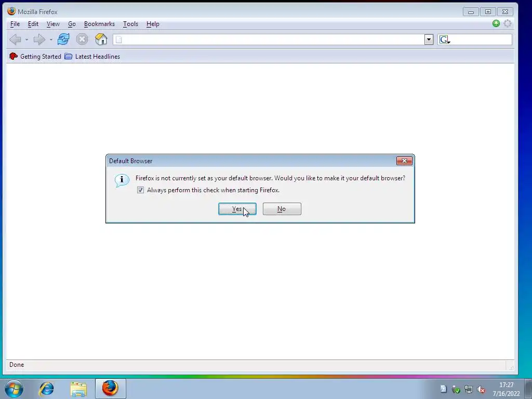Maximize the Mozilla Firefox window
This screenshot has width=532, height=399.
488,12
